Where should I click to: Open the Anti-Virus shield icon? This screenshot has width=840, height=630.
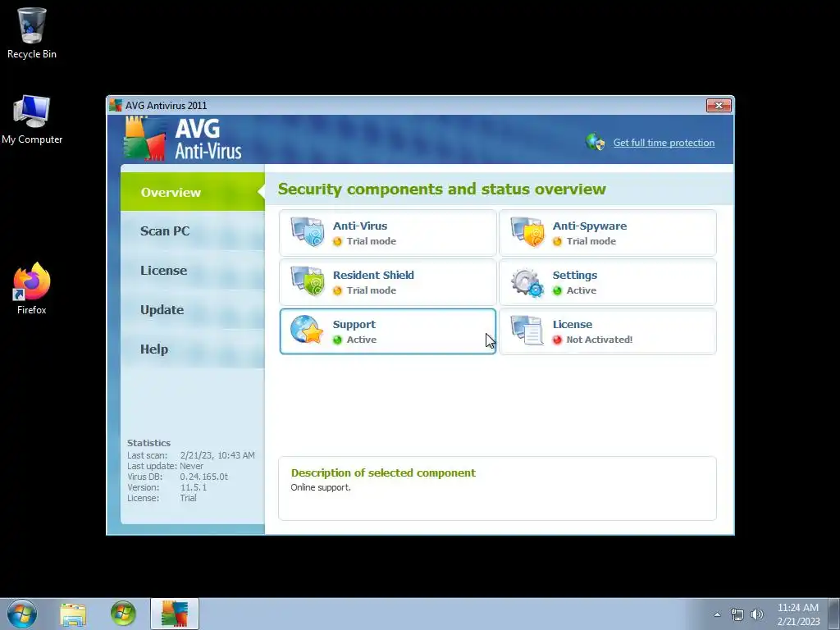(x=308, y=231)
